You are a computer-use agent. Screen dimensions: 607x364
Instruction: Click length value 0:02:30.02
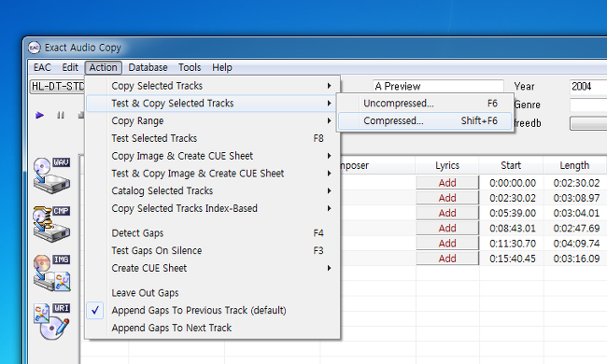click(x=576, y=183)
